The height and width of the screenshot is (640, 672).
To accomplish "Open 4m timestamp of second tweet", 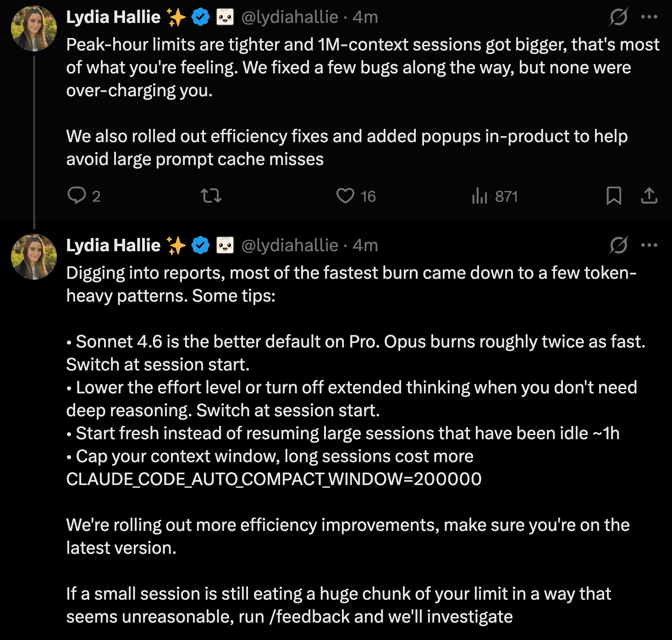I will tap(365, 245).
